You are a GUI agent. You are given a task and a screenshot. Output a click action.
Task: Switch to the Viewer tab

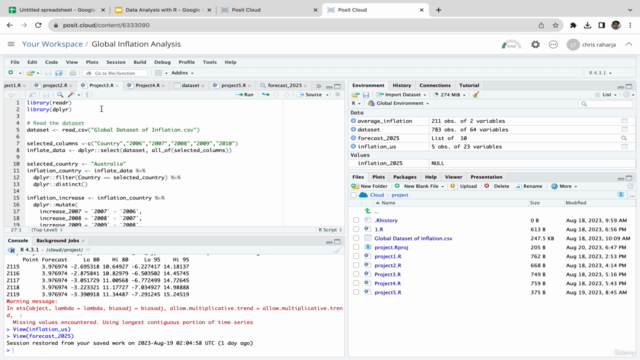click(x=453, y=177)
